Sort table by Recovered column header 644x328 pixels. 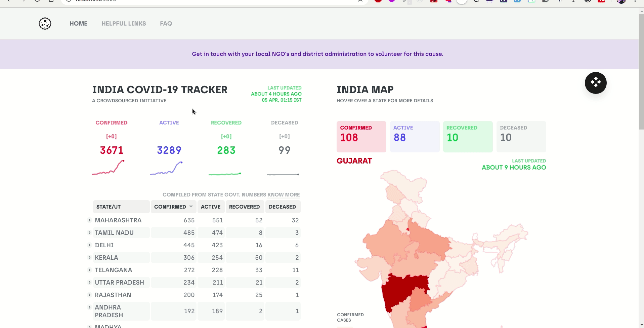(x=245, y=207)
